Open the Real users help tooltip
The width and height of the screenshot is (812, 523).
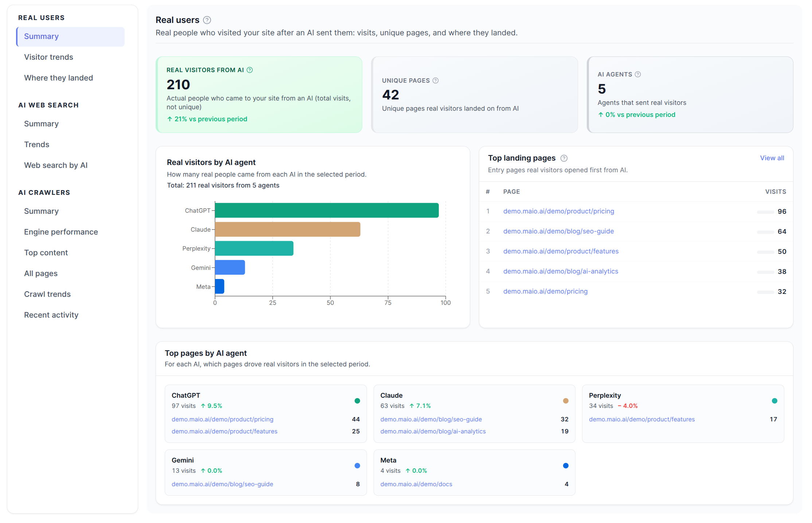tap(207, 20)
